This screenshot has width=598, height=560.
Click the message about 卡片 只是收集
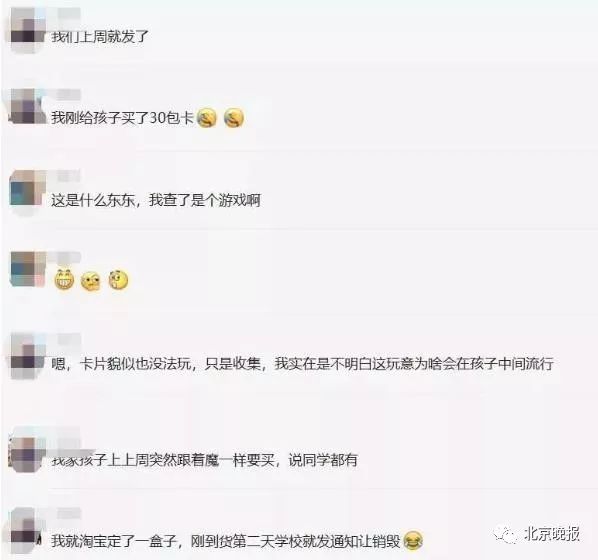click(302, 364)
